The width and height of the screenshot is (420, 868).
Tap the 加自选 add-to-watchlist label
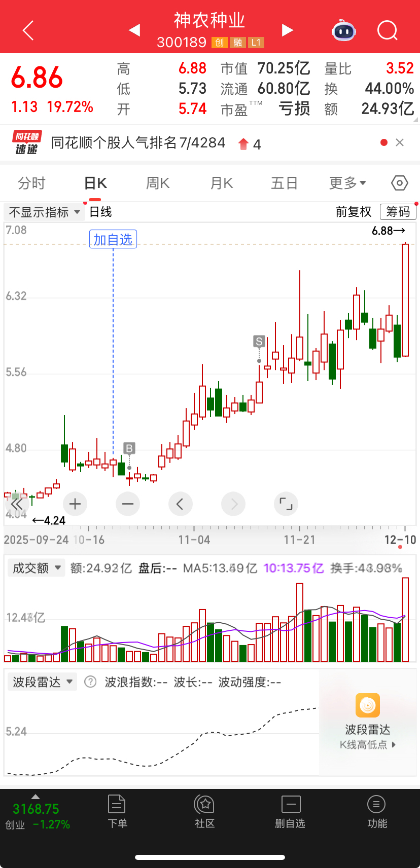[x=113, y=239]
